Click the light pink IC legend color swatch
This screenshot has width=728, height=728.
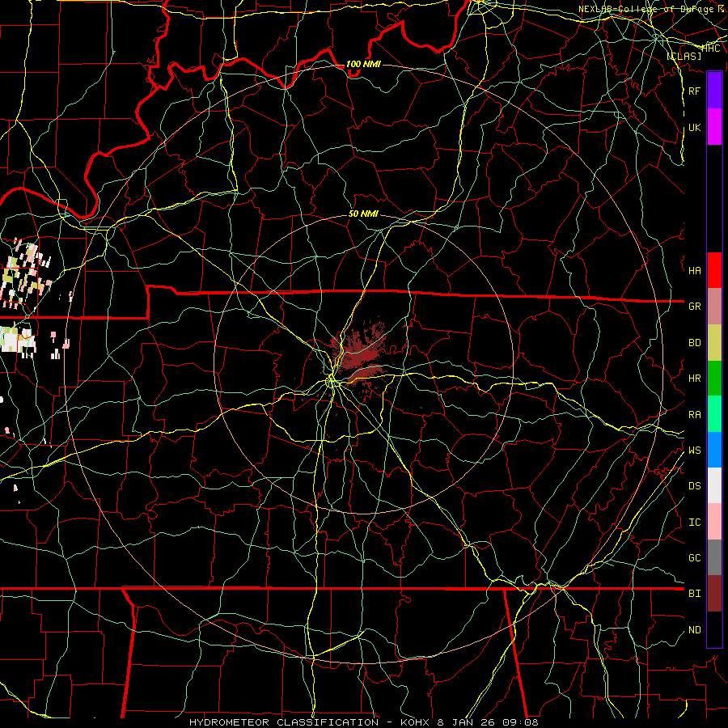pyautogui.click(x=714, y=522)
